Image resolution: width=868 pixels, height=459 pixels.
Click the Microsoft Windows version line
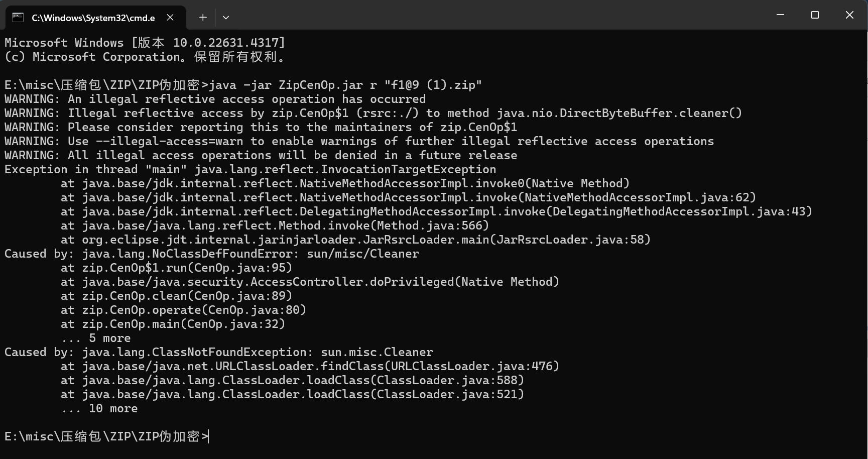(x=145, y=43)
